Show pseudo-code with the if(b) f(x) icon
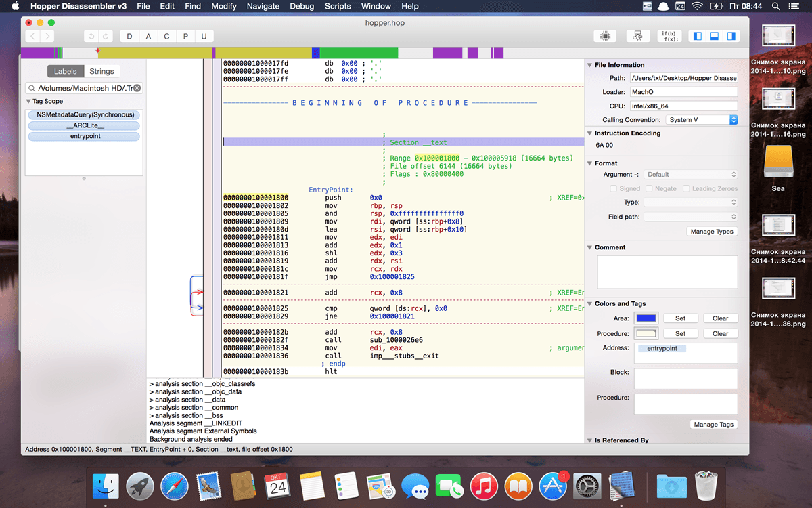The width and height of the screenshot is (812, 508). (670, 36)
